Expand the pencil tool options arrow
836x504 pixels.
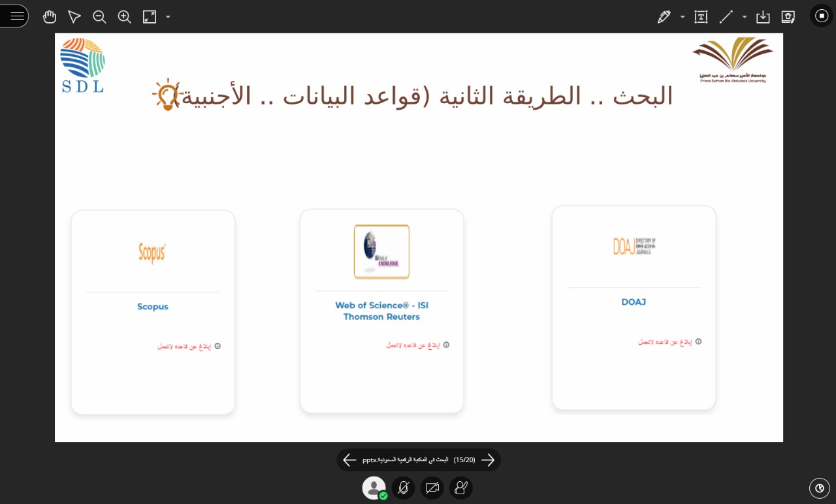point(683,17)
